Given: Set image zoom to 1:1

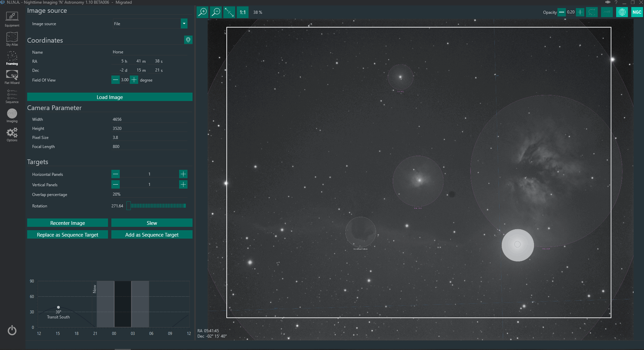Looking at the screenshot, I should 243,12.
